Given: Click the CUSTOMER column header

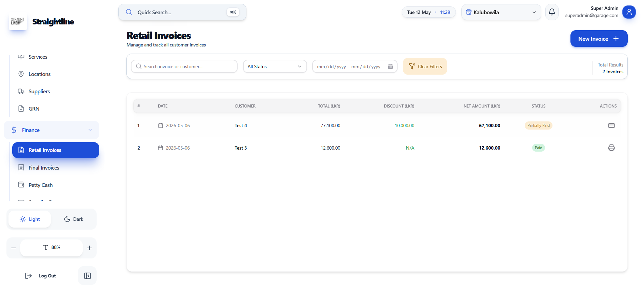Looking at the screenshot, I should (x=245, y=106).
